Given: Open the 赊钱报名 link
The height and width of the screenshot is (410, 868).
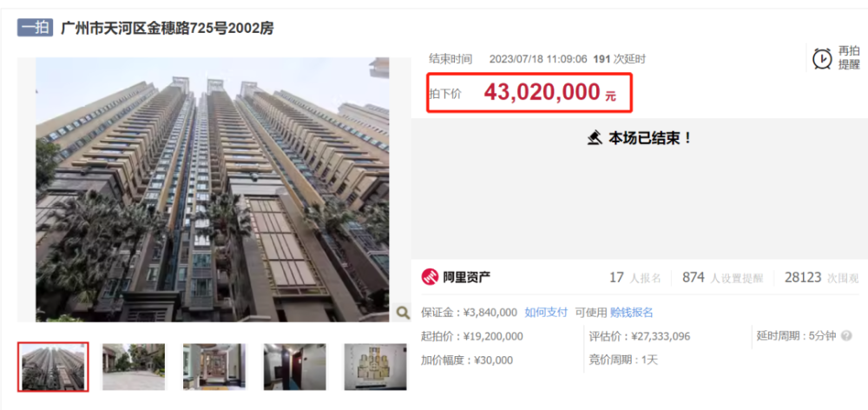Looking at the screenshot, I should [632, 313].
